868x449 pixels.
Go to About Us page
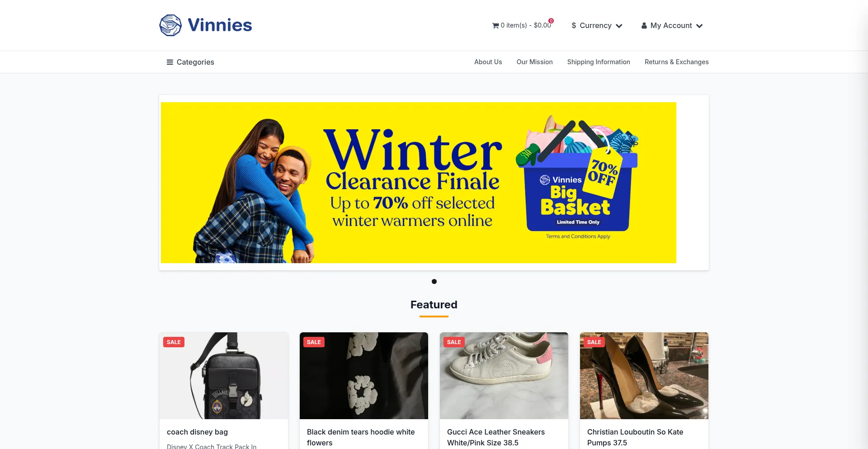click(x=488, y=62)
